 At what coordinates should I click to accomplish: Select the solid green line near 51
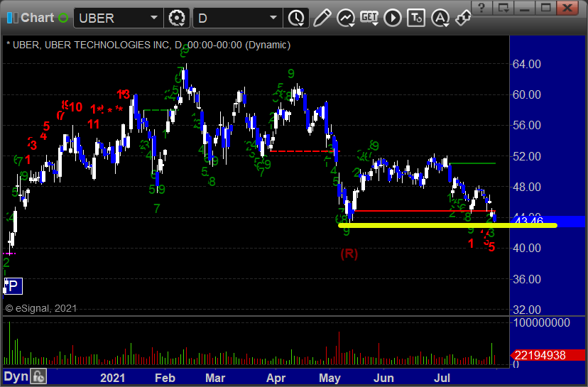pos(472,163)
